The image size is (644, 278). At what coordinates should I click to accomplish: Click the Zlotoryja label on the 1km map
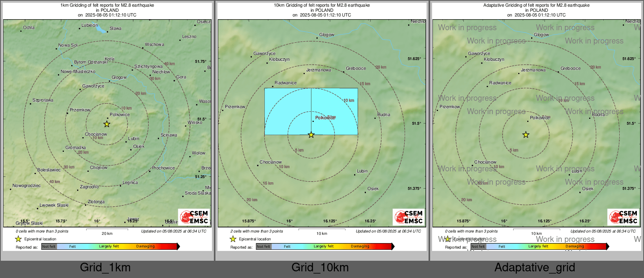click(x=96, y=202)
